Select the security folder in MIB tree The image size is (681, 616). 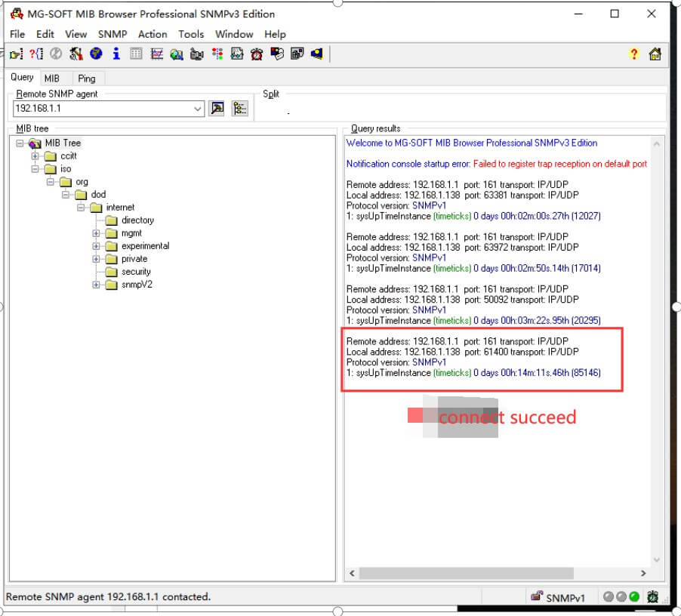point(136,272)
